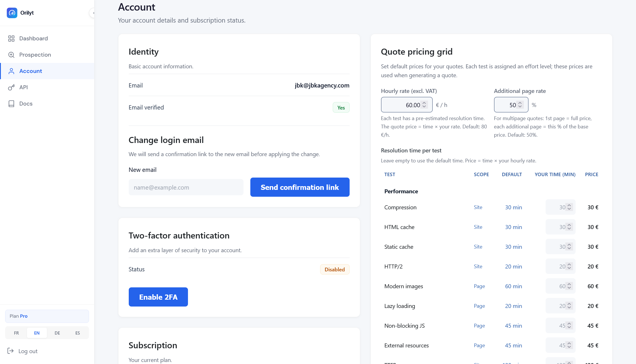Open the API menu item

23,87
